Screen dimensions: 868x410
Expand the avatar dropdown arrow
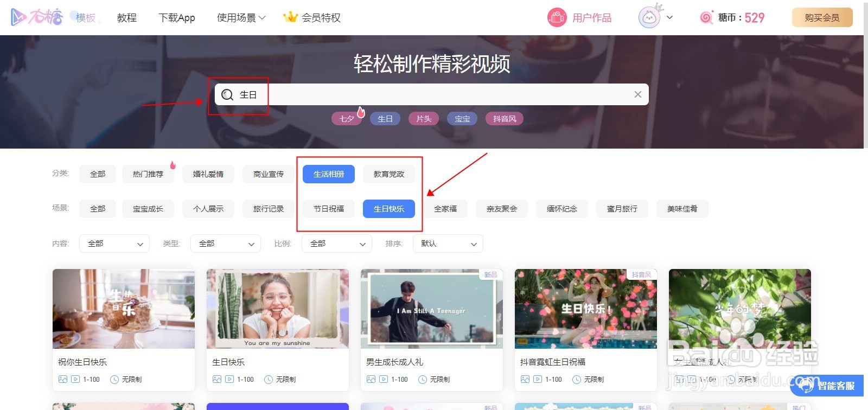pyautogui.click(x=669, y=17)
